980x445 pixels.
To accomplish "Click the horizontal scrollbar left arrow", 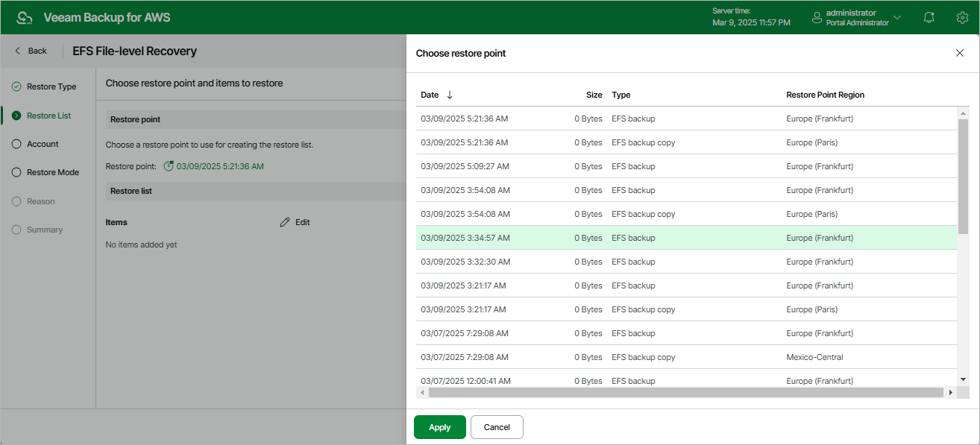I will pos(423,392).
